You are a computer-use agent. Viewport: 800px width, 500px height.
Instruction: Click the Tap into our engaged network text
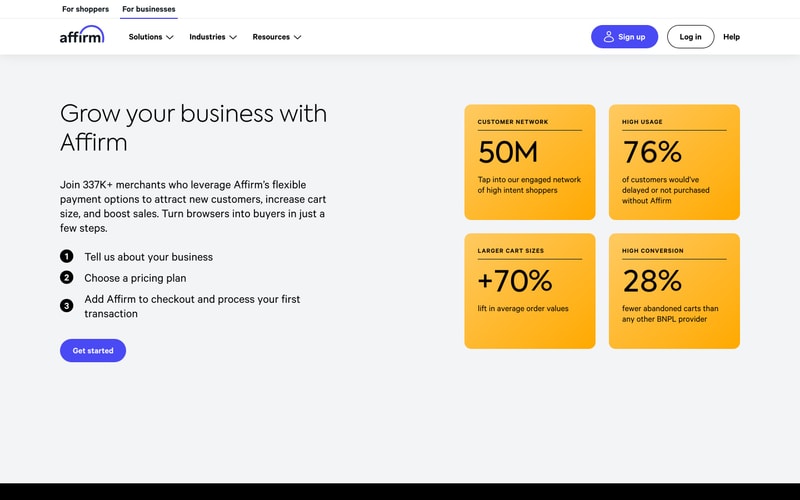point(529,185)
